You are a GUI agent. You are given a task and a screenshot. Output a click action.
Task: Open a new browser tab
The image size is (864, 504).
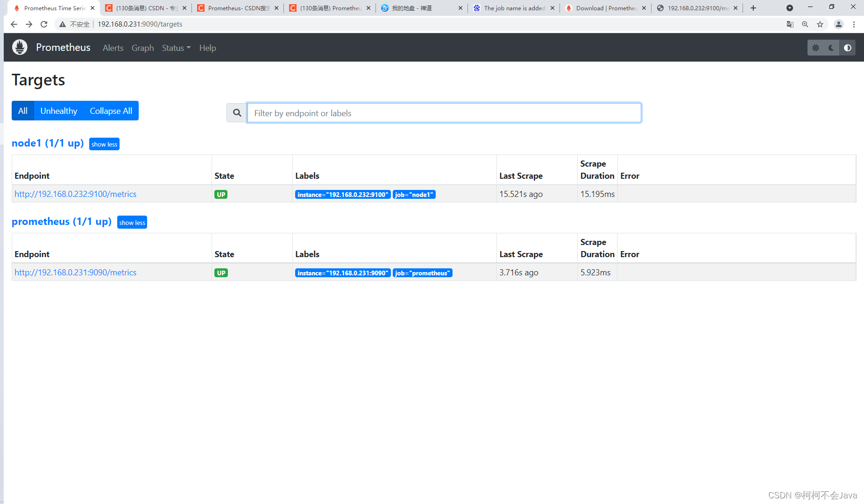click(x=753, y=8)
